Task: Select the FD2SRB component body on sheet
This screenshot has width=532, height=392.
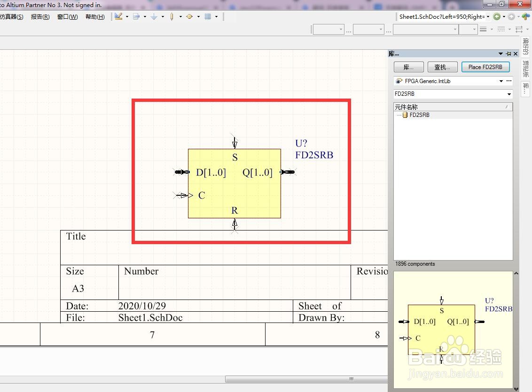Action: pos(235,183)
